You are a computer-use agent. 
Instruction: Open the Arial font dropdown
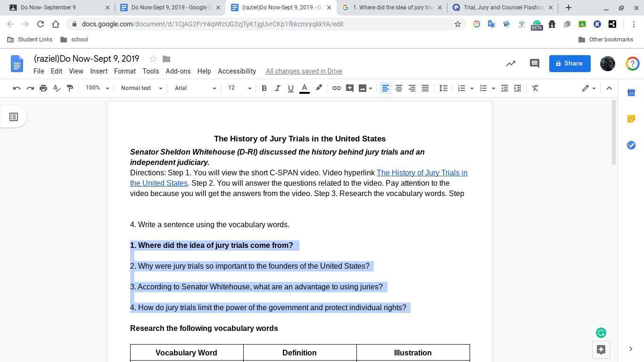tap(195, 88)
